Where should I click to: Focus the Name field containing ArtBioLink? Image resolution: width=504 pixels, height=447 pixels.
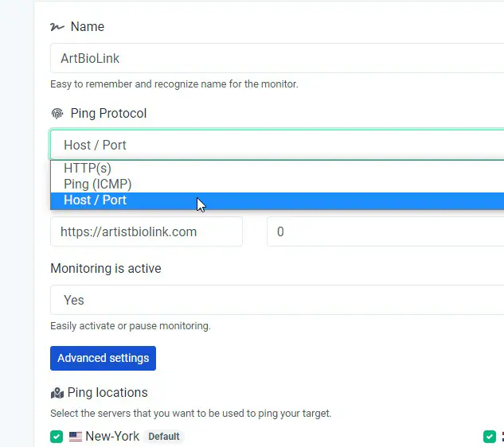[x=277, y=58]
